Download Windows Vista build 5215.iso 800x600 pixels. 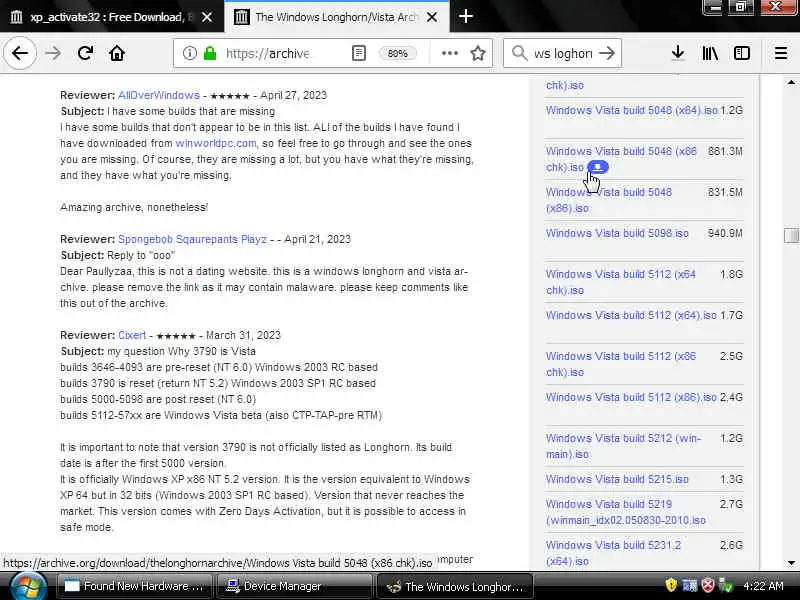point(617,479)
